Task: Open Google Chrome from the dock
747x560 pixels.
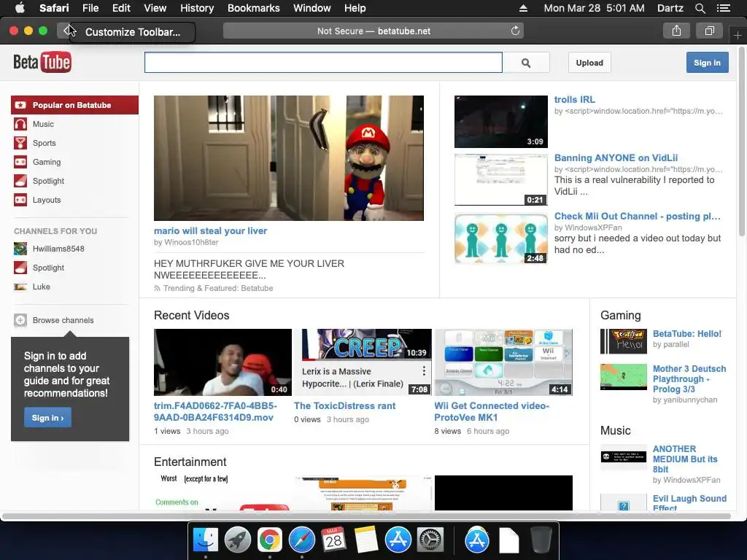Action: pyautogui.click(x=270, y=540)
